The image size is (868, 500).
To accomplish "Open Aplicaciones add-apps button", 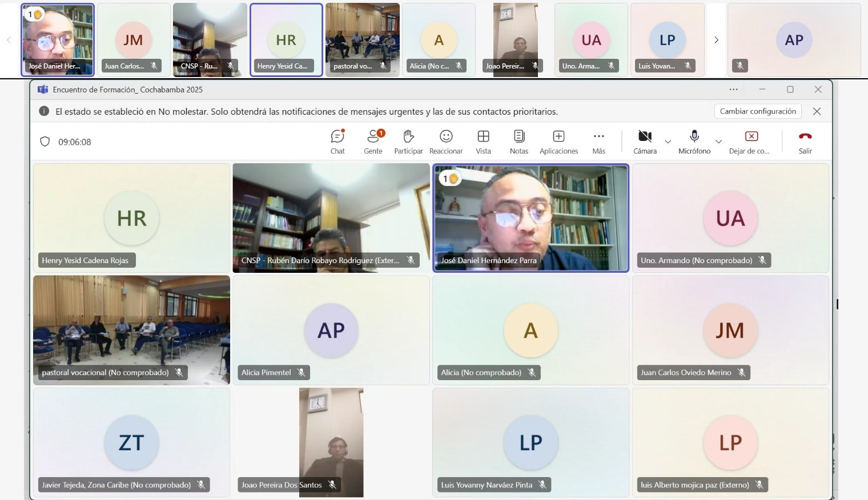I will coord(558,142).
